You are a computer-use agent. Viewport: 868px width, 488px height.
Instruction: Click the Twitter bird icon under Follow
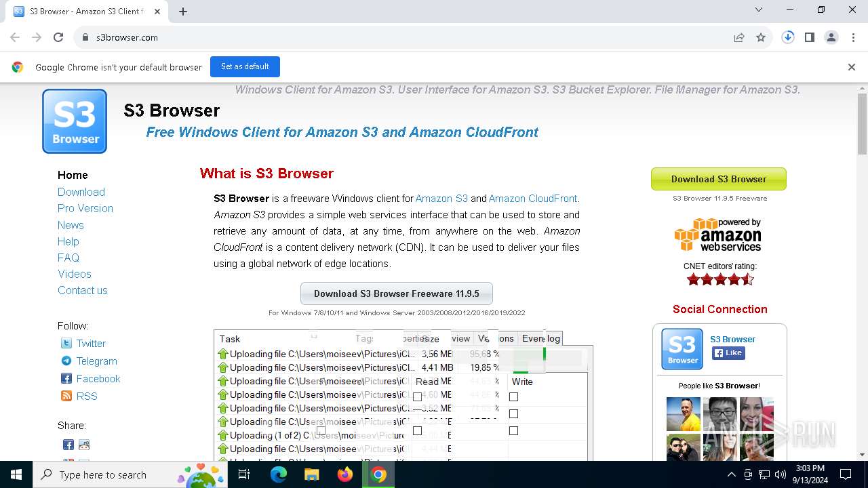[66, 344]
